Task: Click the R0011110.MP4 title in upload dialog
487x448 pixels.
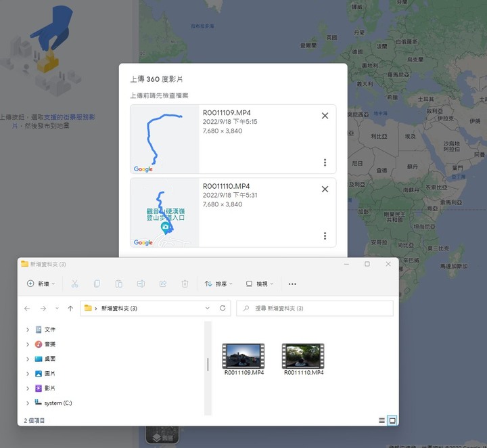Action: (227, 186)
